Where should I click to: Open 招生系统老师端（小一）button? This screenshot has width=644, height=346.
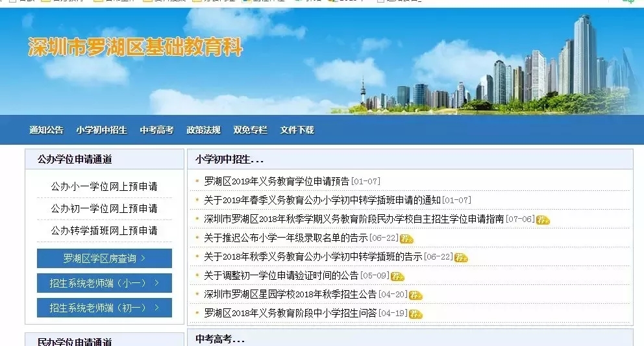(x=105, y=283)
